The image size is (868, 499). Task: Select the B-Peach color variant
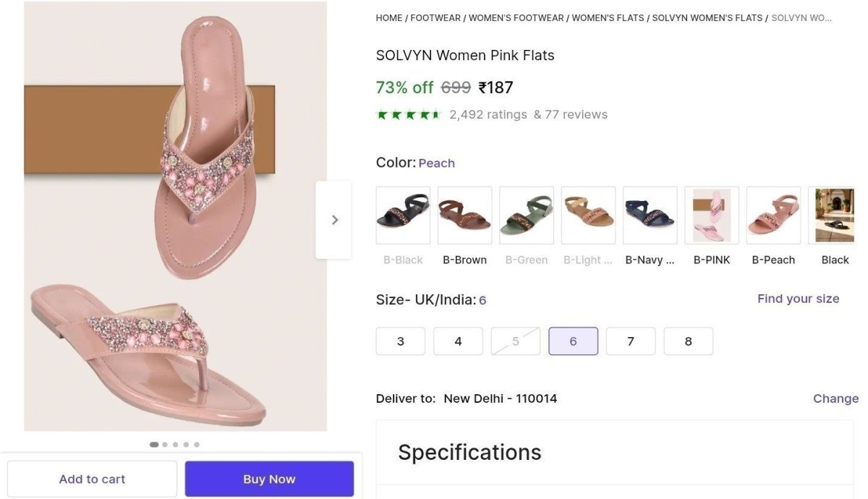coord(773,215)
